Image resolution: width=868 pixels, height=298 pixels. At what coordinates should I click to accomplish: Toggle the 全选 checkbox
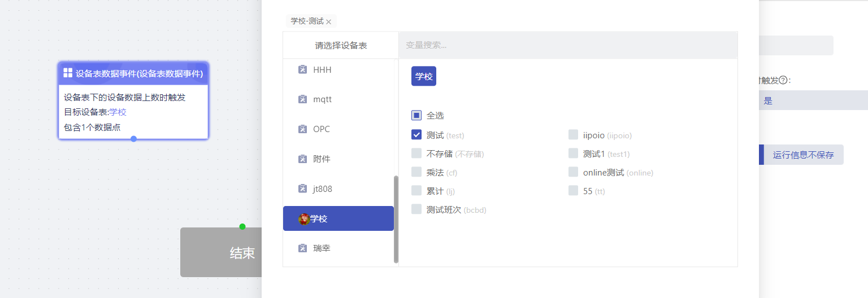point(416,116)
